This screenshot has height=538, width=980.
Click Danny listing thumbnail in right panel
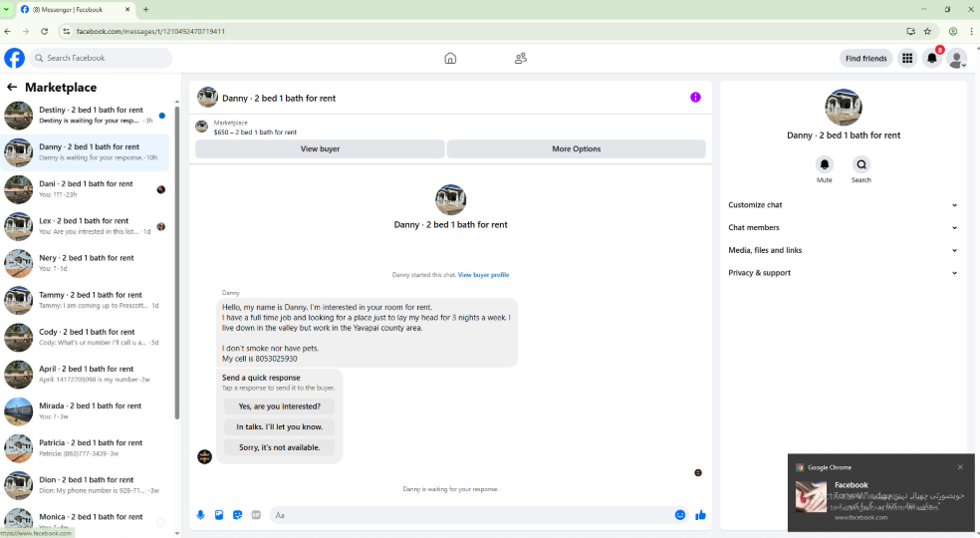pos(844,107)
